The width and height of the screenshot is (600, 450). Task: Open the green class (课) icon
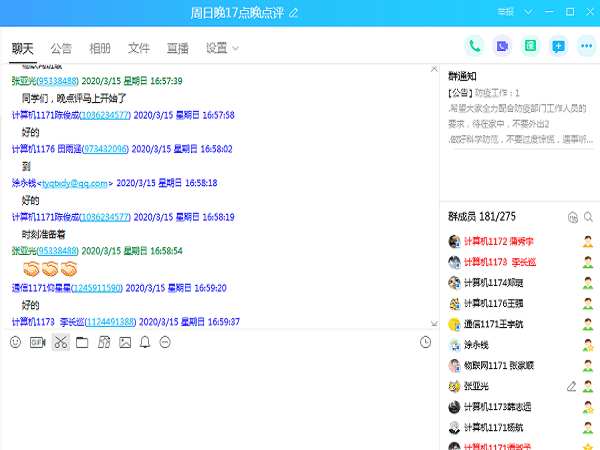pos(530,46)
